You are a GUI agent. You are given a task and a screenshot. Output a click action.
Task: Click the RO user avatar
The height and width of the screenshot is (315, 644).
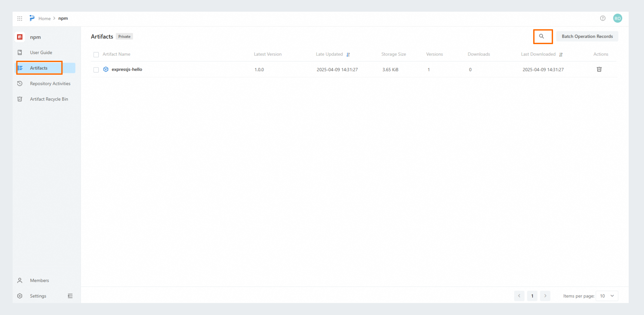coord(617,18)
